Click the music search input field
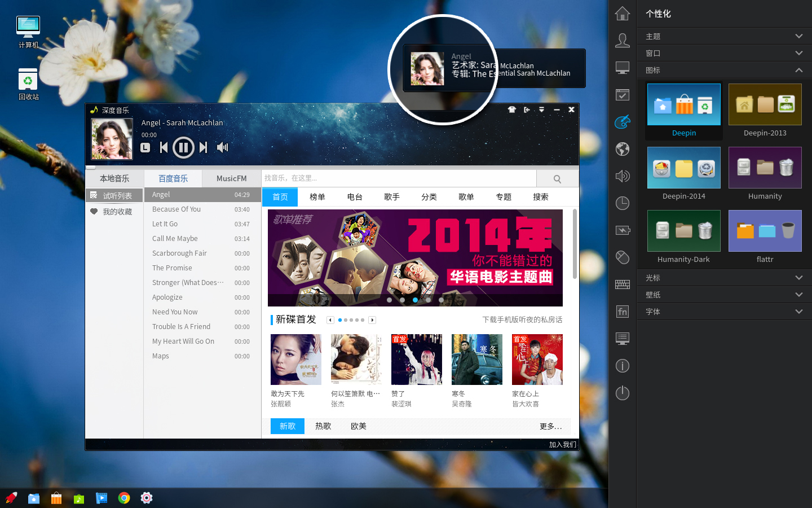 tap(399, 178)
